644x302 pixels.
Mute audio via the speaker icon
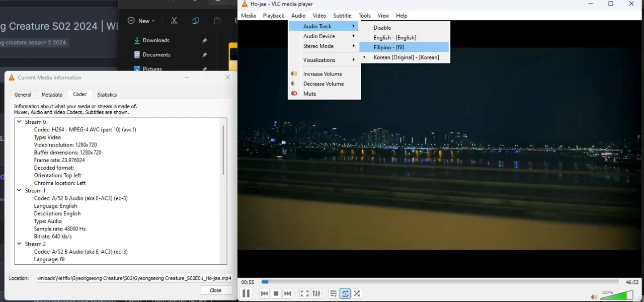[594, 297]
